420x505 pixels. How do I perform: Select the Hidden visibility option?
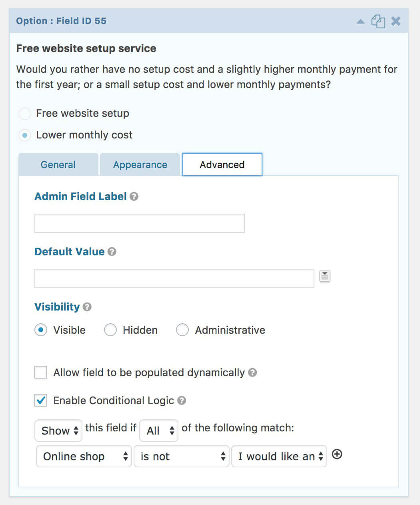coord(110,330)
